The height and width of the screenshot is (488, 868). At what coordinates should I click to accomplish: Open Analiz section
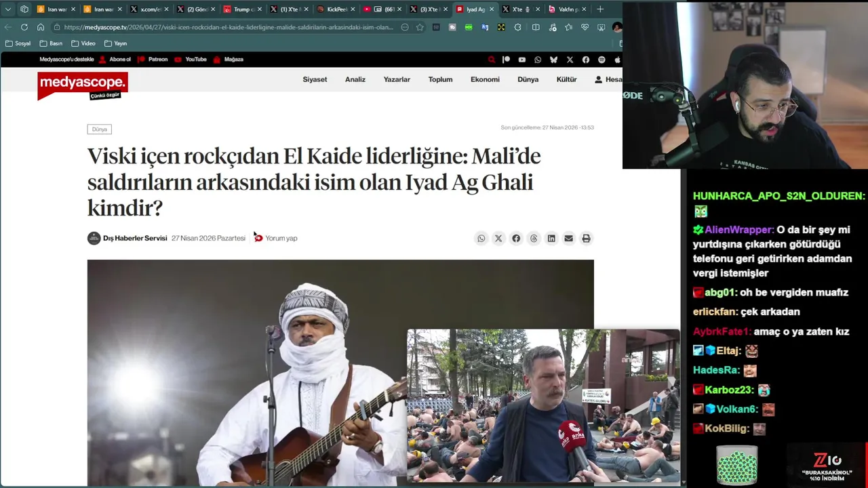click(355, 80)
